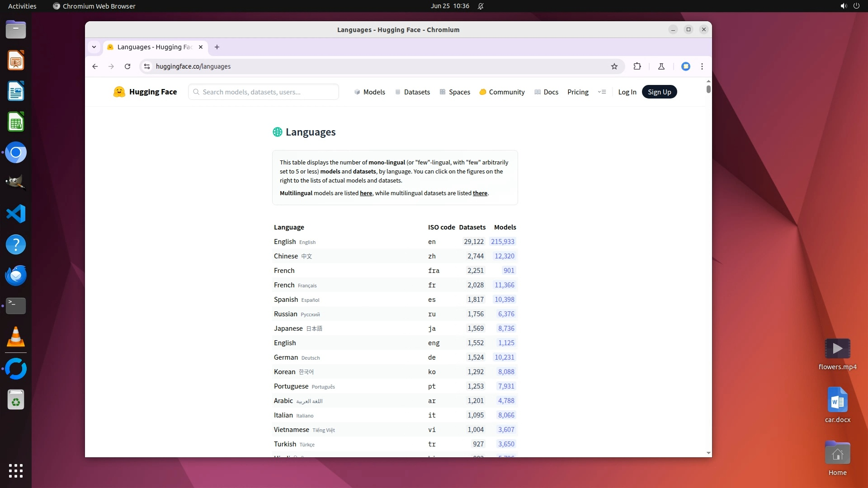Viewport: 868px width, 488px height.
Task: Click the Sign Up button
Action: click(659, 92)
